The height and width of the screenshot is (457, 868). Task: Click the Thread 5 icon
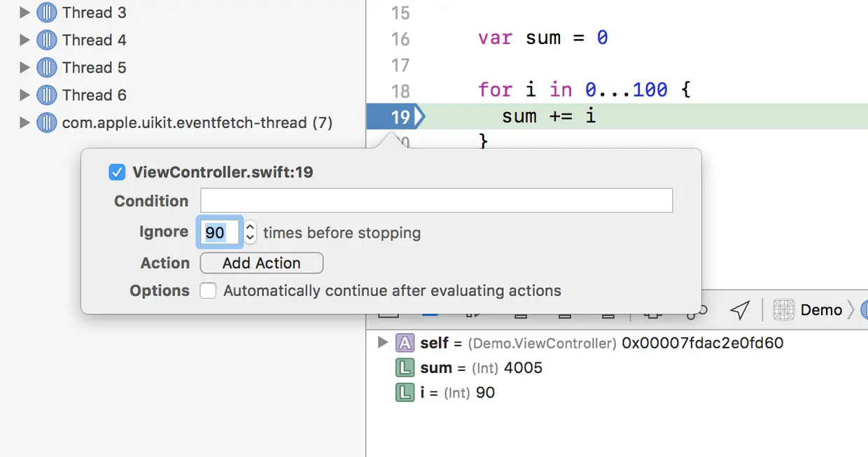coord(46,68)
